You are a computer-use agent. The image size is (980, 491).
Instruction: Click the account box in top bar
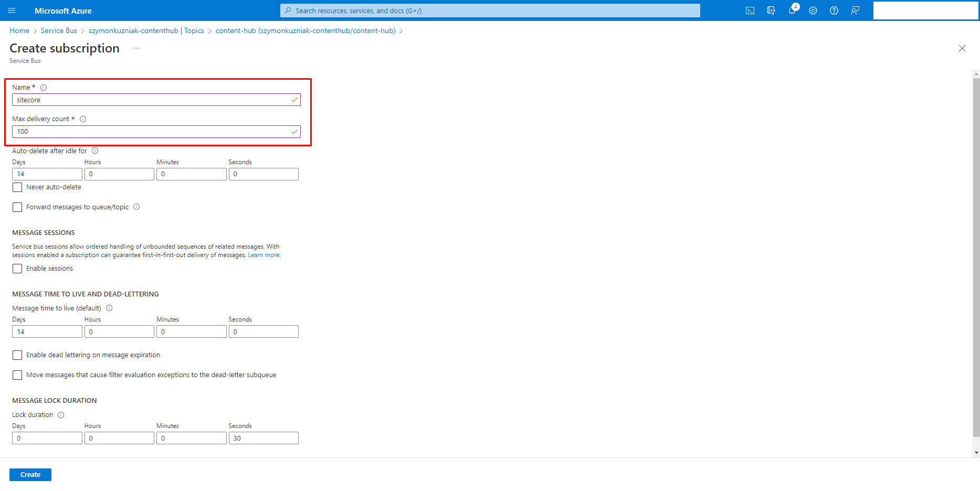coord(925,10)
